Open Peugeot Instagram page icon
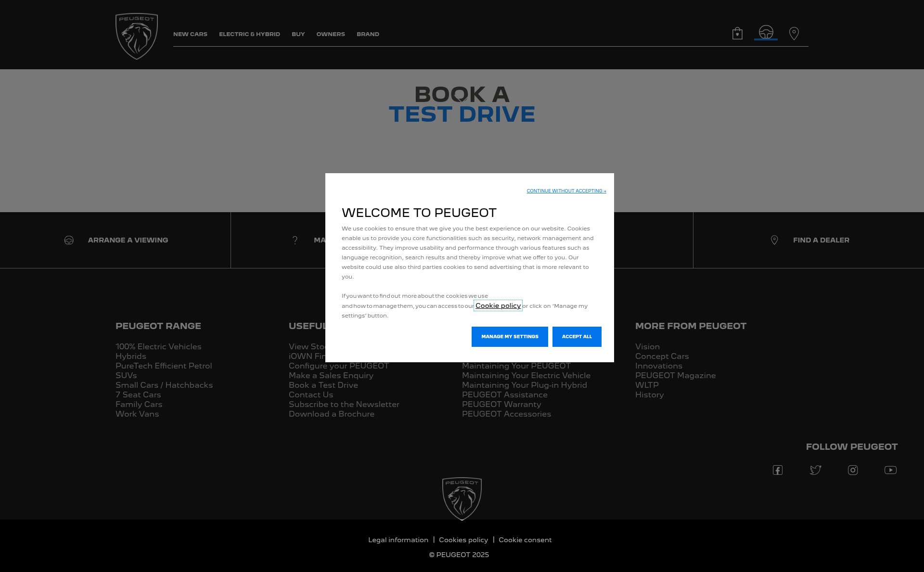This screenshot has width=924, height=572. (x=853, y=470)
